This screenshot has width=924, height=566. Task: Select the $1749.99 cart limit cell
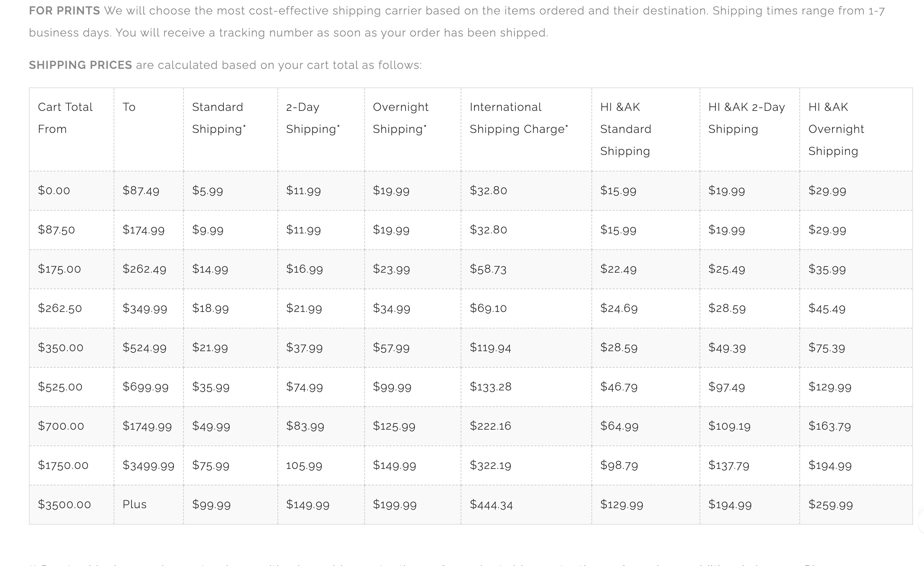pyautogui.click(x=149, y=426)
